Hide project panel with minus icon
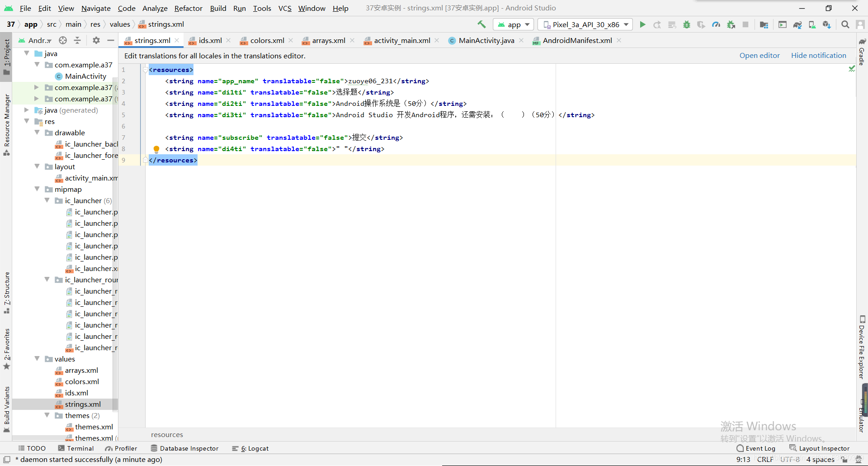The image size is (868, 466). click(110, 40)
